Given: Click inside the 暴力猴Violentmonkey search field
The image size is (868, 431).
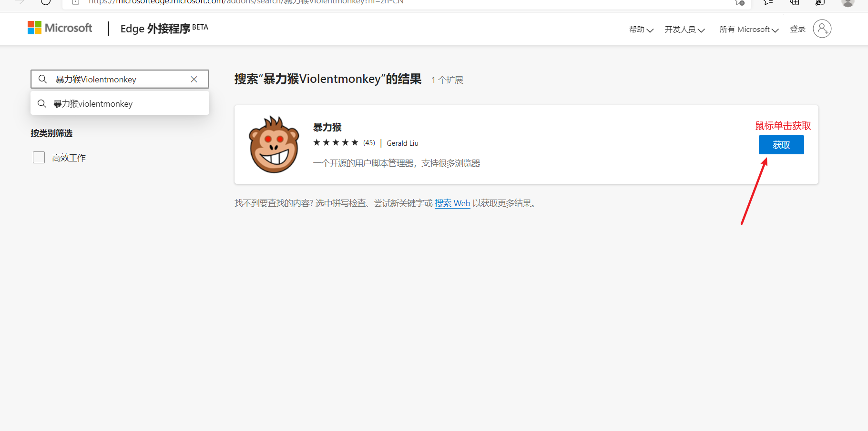Looking at the screenshot, I should (119, 80).
